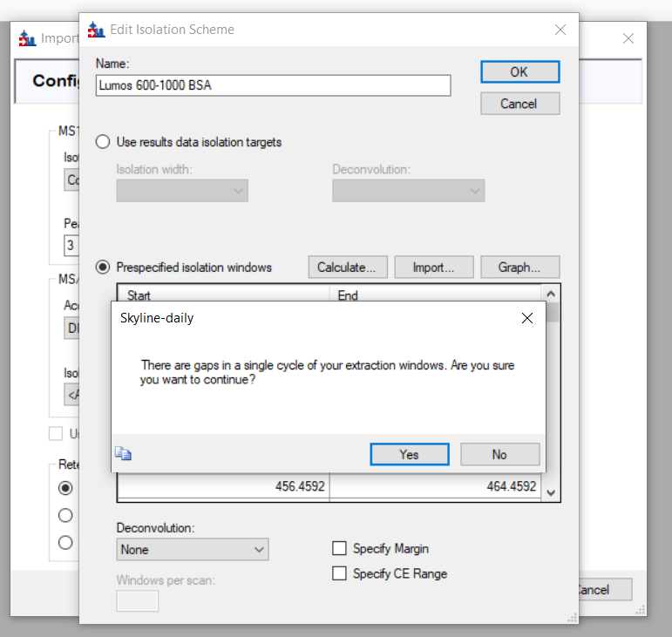Viewport: 672px width, 637px height.
Task: Expand the Deconvolution dropdown set to None
Action: [192, 550]
